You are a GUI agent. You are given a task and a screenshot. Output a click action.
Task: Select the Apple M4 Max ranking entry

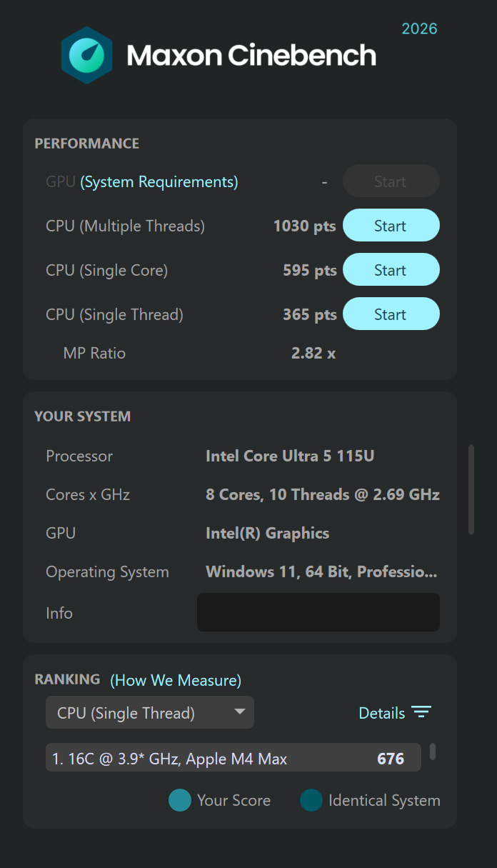tap(233, 758)
